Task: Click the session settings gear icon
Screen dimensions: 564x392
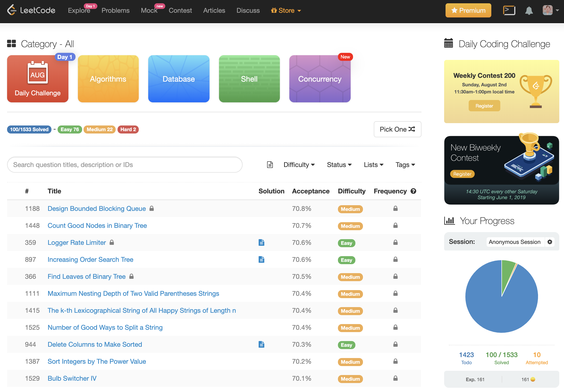Action: point(550,242)
